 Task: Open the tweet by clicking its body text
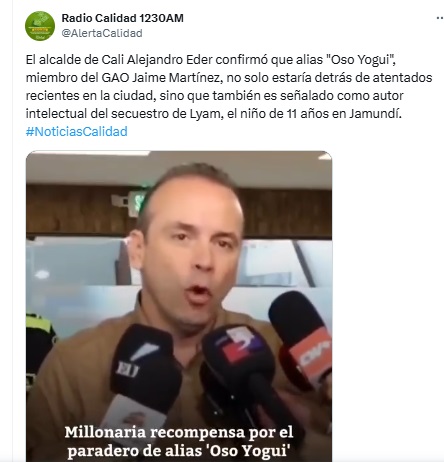pos(229,87)
